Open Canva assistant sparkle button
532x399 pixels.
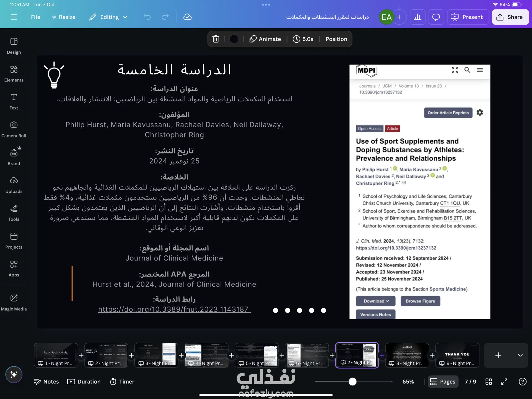pyautogui.click(x=14, y=375)
